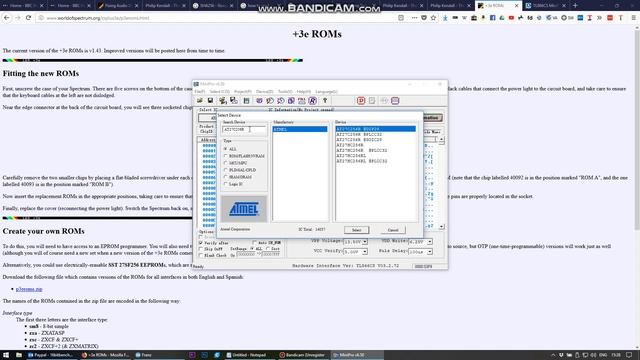Open a new browser tab with plus icon
The height and width of the screenshot is (360, 640).
pos(575,5)
